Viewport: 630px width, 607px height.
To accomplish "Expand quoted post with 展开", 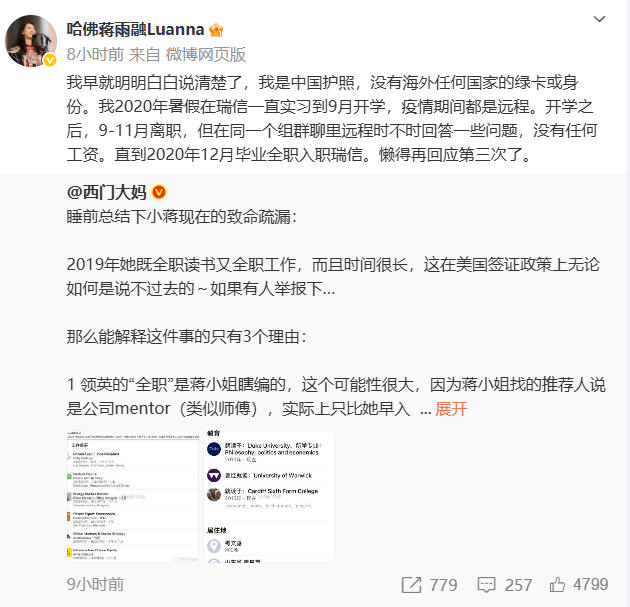I will (451, 409).
